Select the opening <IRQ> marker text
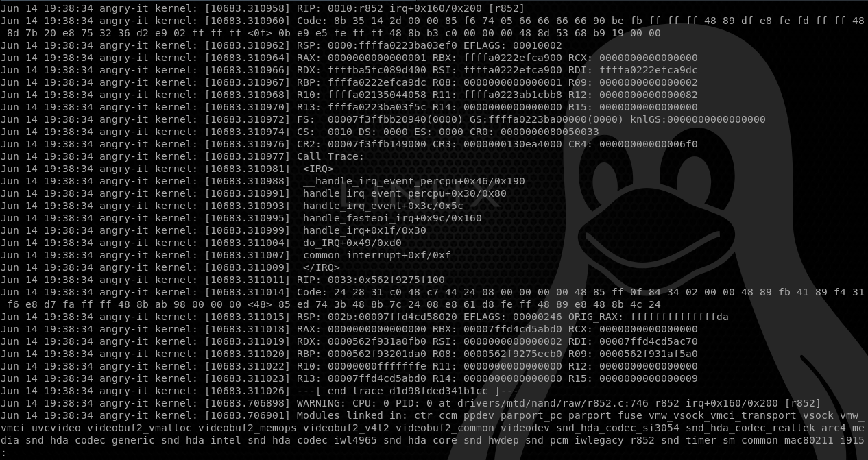The height and width of the screenshot is (460, 868). pos(318,169)
